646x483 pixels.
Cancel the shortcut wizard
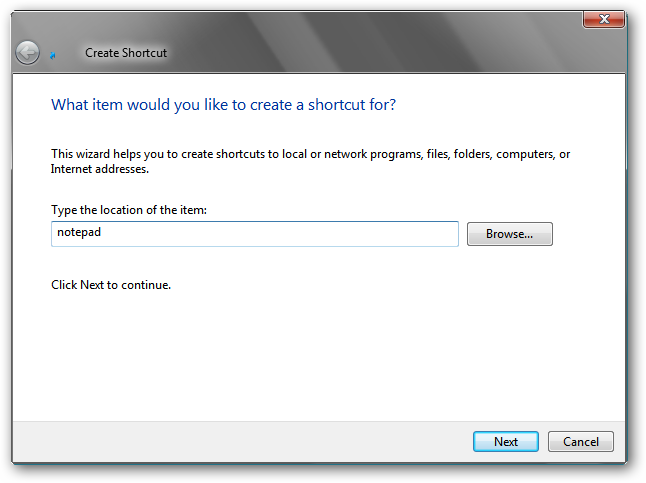(x=580, y=442)
